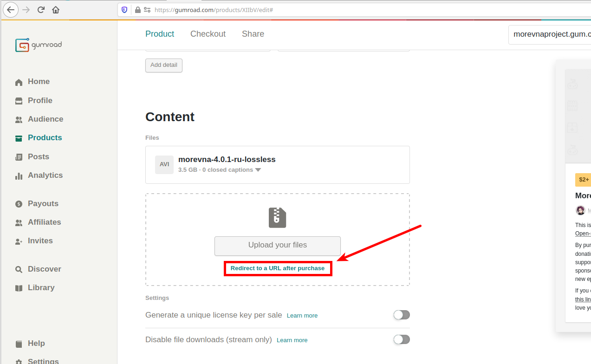Click the Analytics bar chart icon
591x364 pixels.
[19, 175]
